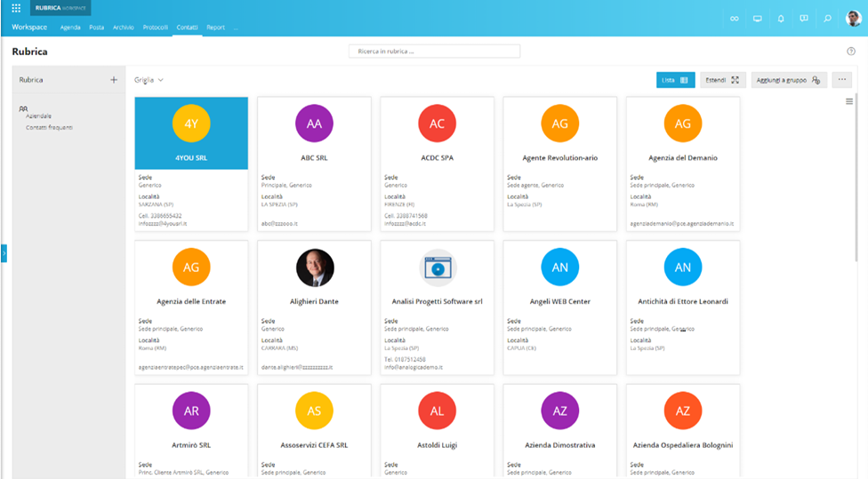Screen dimensions: 868x479
Task: Switch to Lista view
Action: pyautogui.click(x=675, y=80)
